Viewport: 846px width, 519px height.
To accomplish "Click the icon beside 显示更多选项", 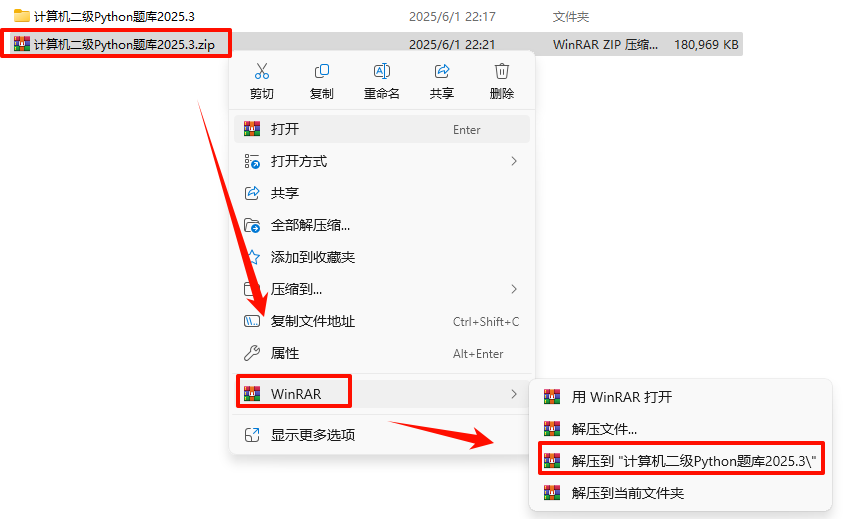I will click(252, 435).
